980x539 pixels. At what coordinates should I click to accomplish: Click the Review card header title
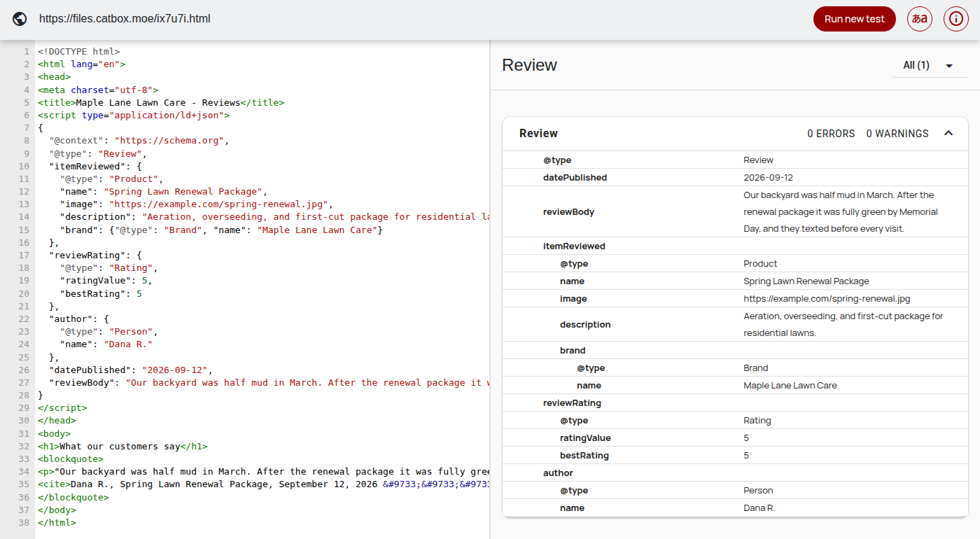538,133
